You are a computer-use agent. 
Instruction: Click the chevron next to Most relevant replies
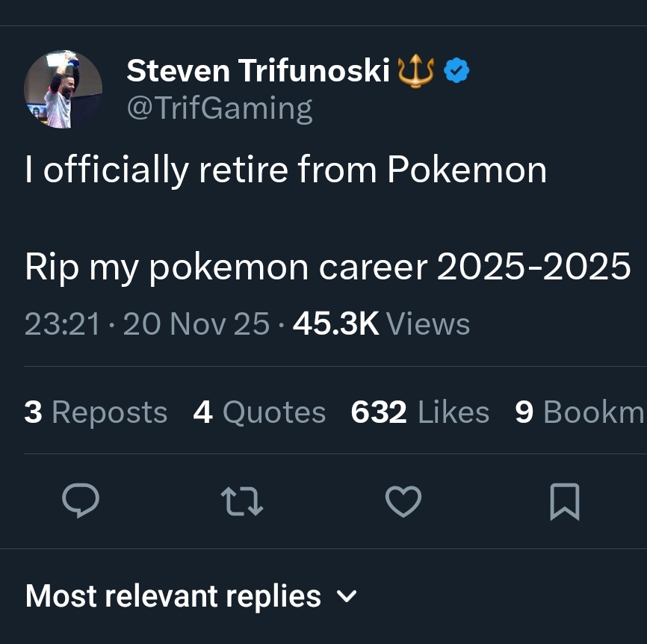tap(347, 597)
